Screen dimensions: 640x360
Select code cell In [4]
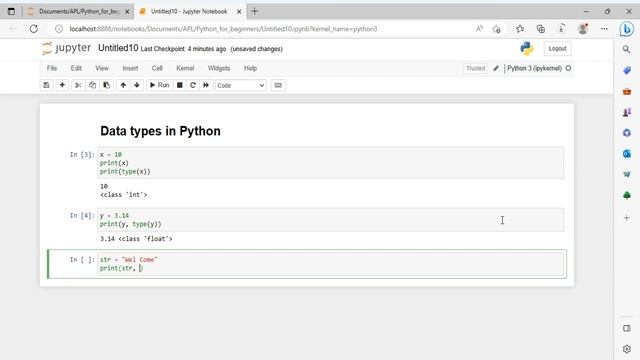pos(330,220)
